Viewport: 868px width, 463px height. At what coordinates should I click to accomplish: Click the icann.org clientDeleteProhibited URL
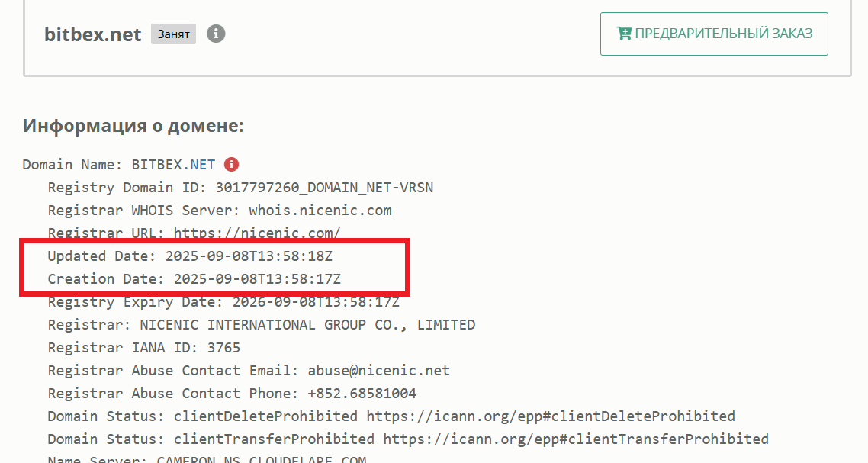(x=551, y=416)
